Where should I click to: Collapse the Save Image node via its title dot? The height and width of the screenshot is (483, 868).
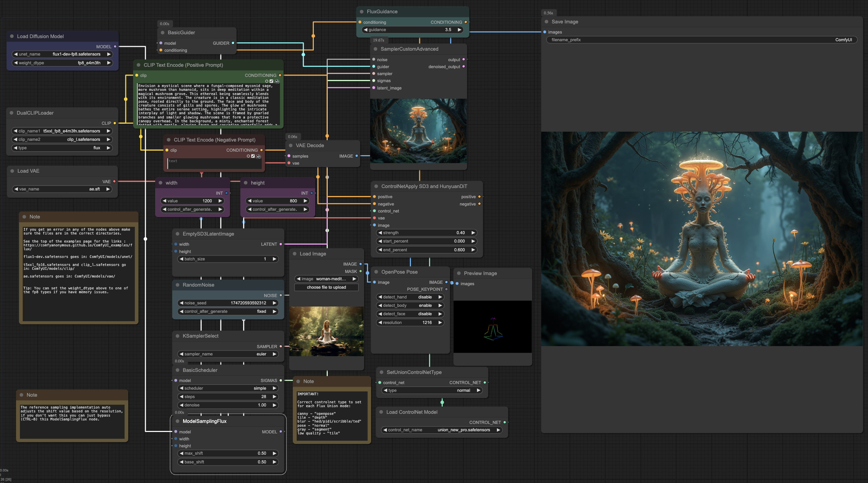click(x=547, y=22)
